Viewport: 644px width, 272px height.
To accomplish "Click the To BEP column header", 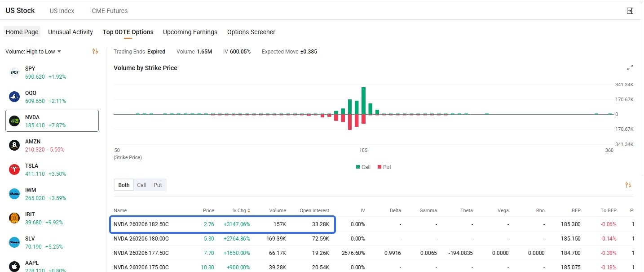I will [609, 210].
